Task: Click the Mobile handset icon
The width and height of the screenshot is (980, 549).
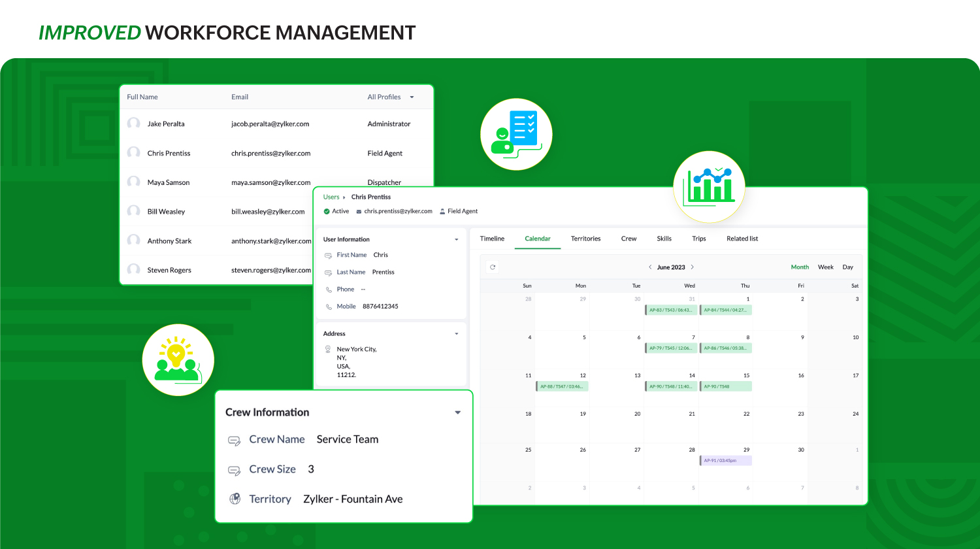Action: coord(329,307)
